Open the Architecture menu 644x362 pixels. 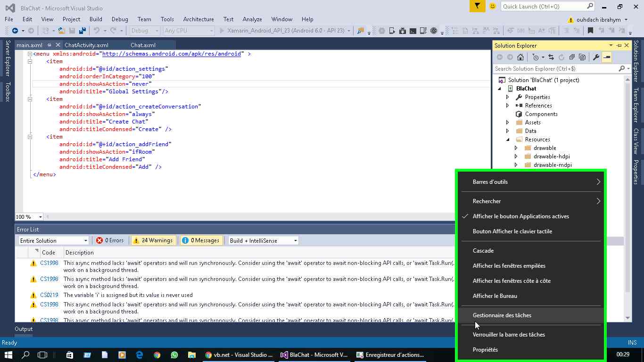pos(198,19)
